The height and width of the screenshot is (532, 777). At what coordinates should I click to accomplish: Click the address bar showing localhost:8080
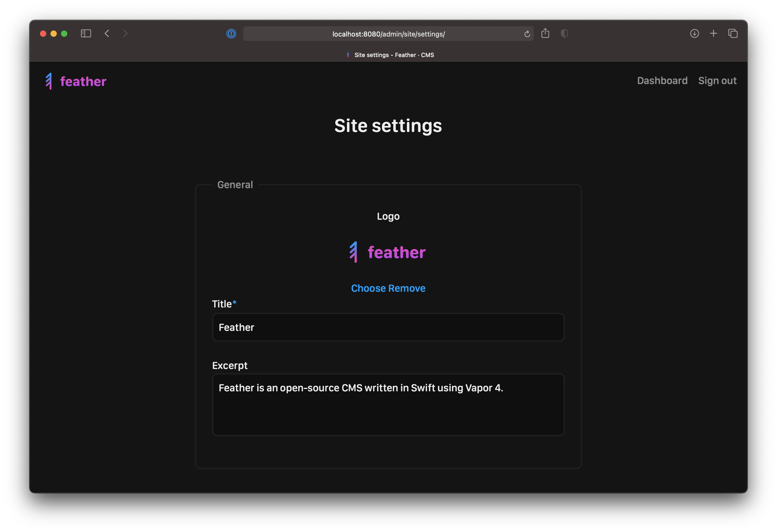coord(388,34)
